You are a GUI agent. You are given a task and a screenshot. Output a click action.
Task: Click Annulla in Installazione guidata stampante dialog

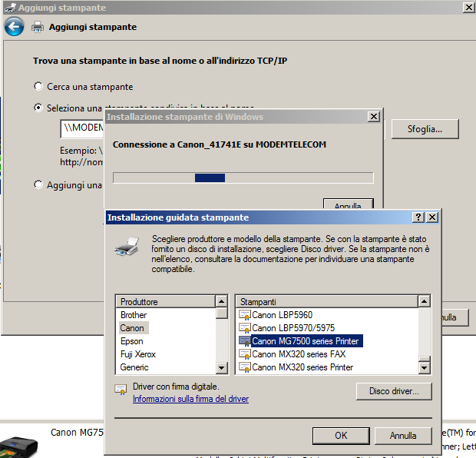click(x=403, y=436)
